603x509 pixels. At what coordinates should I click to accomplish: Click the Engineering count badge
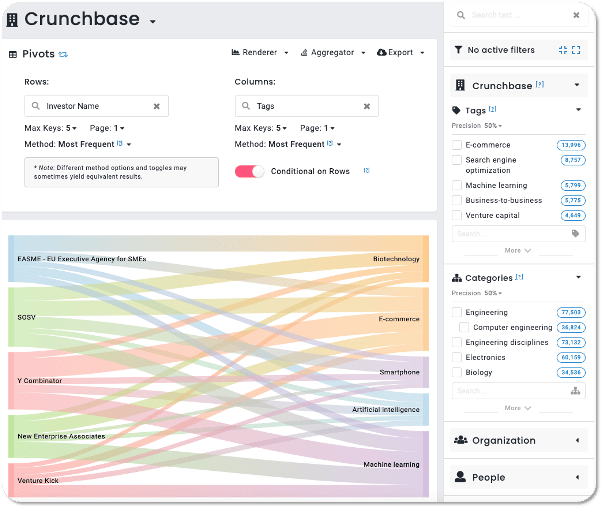pos(571,312)
